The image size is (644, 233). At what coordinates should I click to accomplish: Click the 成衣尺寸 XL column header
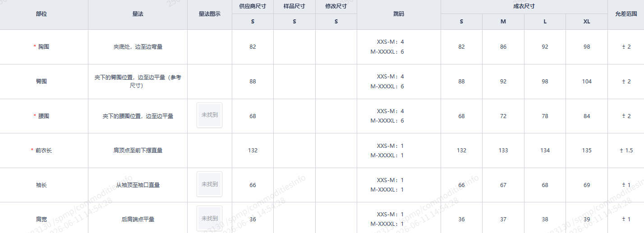tap(587, 22)
